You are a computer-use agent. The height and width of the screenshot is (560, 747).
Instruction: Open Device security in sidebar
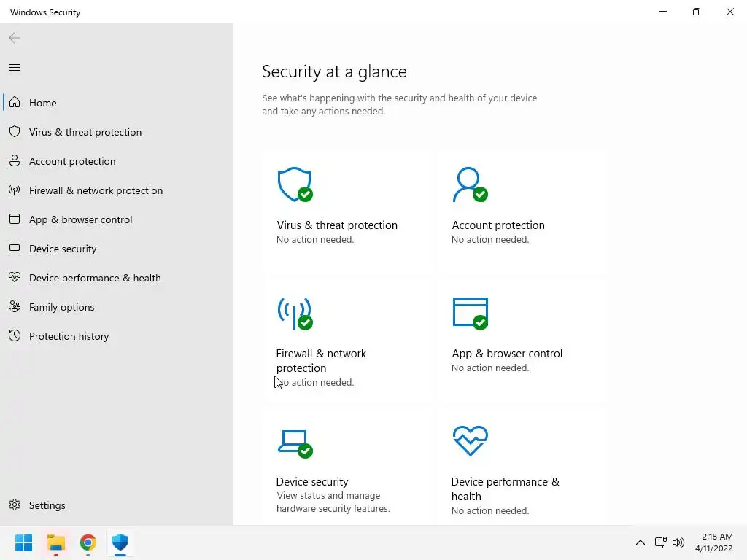tap(117, 248)
